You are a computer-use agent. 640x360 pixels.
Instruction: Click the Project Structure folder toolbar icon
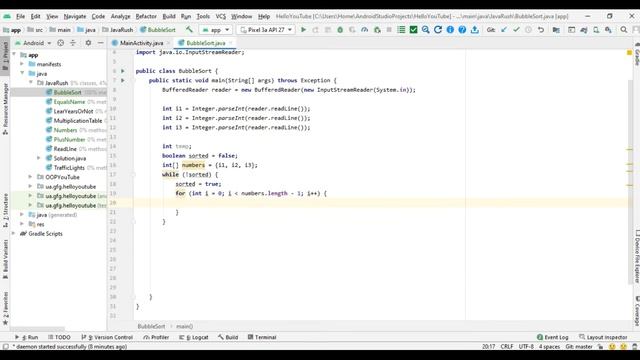[556, 30]
